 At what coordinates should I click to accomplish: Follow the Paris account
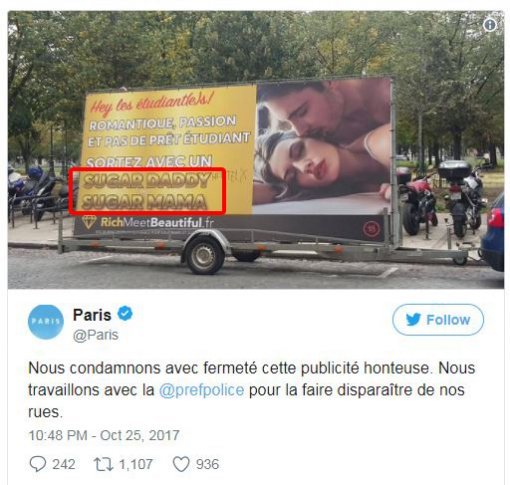point(438,319)
